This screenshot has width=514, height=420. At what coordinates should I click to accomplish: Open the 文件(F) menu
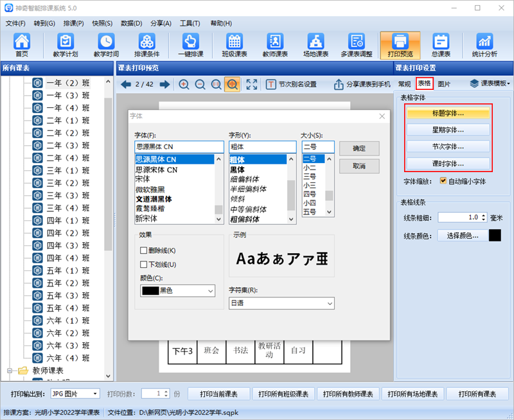(x=15, y=23)
